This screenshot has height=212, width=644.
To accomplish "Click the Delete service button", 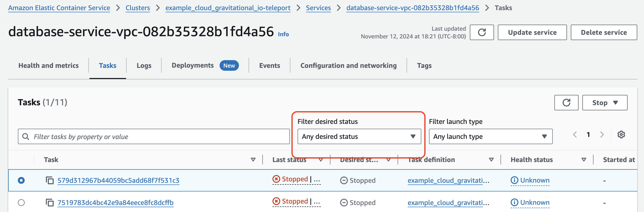I will [603, 33].
